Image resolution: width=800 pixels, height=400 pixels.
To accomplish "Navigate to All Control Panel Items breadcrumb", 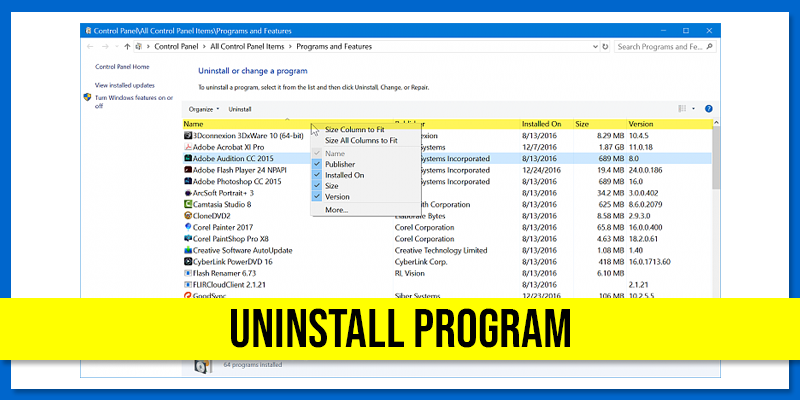I will [247, 46].
